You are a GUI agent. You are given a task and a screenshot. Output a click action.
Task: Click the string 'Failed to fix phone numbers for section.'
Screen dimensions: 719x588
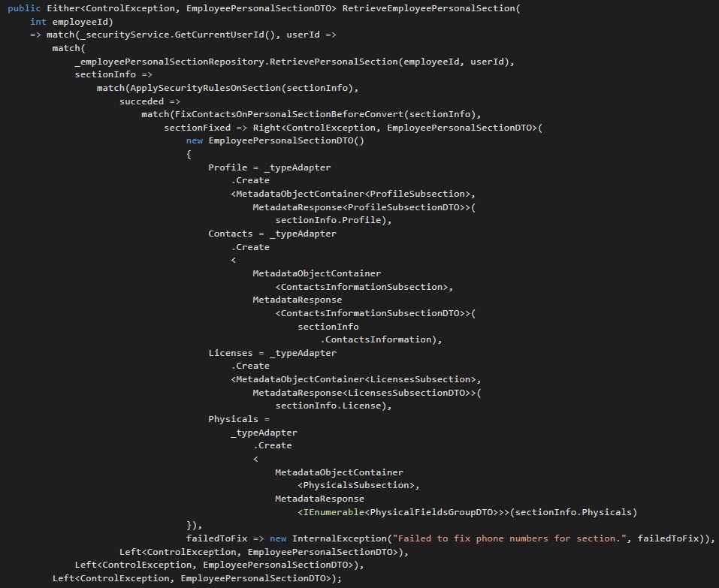pyautogui.click(x=509, y=538)
